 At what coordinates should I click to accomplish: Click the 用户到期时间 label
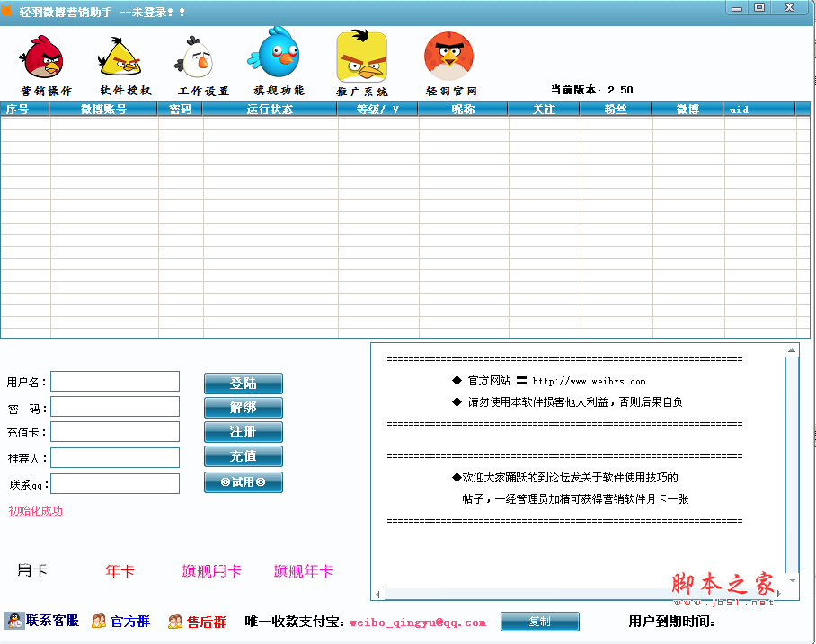(x=671, y=622)
